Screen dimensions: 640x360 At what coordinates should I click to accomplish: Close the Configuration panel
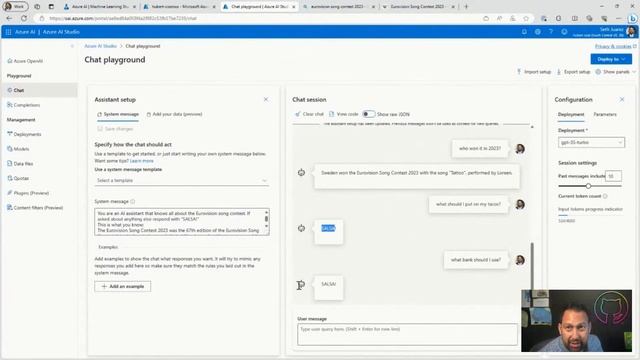point(622,99)
